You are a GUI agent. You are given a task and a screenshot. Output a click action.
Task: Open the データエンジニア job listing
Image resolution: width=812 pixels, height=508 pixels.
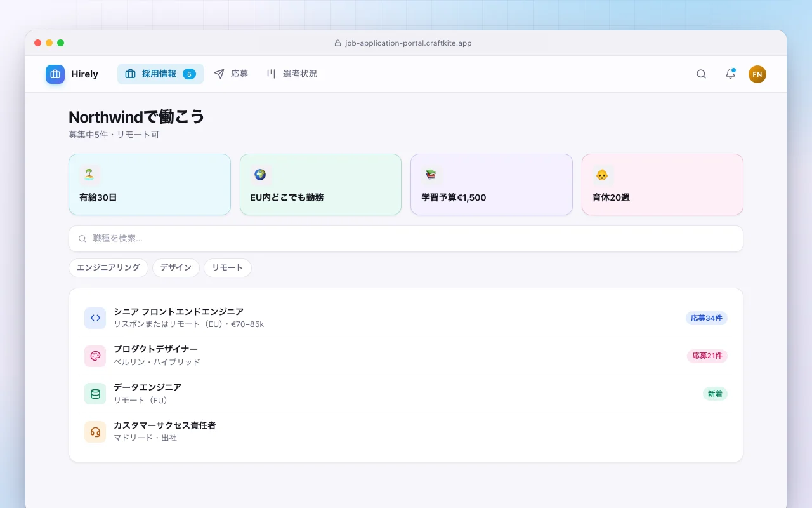tap(406, 394)
